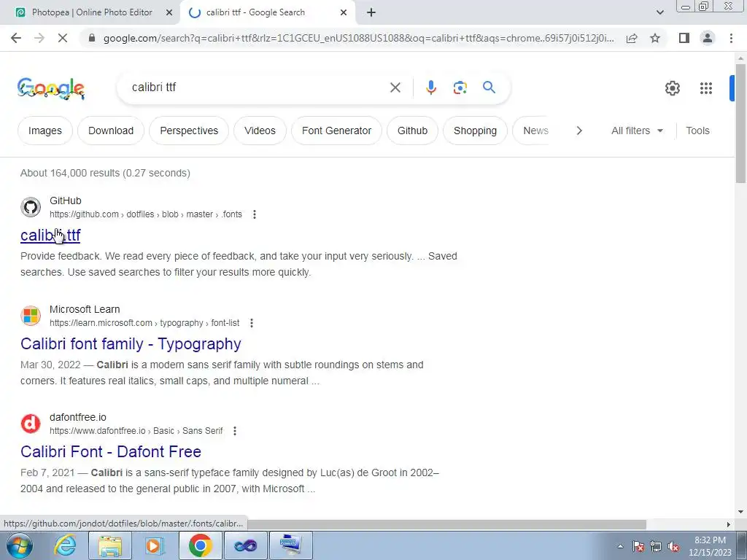Open a new browser tab

pyautogui.click(x=371, y=12)
